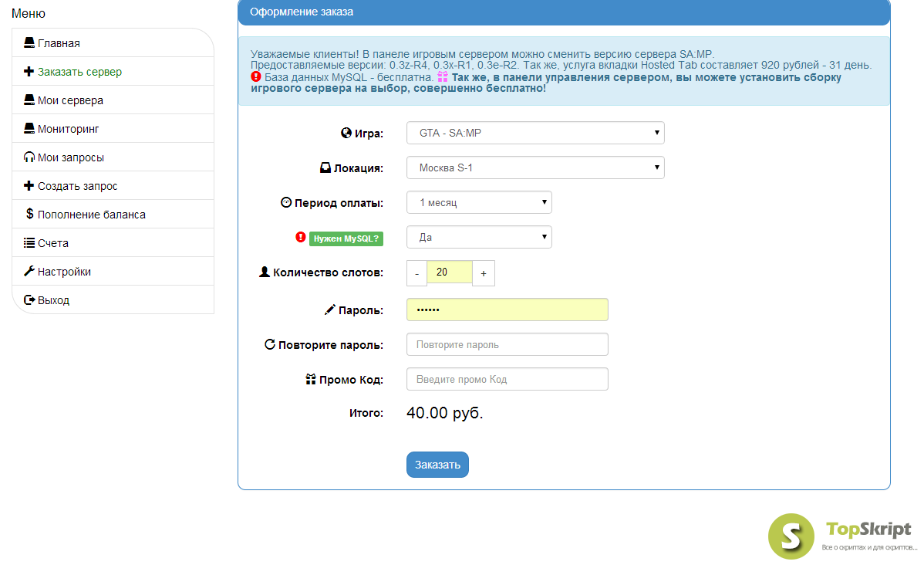The width and height of the screenshot is (924, 565).
Task: Click the refresh icon beside Повторите пароль
Action: point(269,343)
